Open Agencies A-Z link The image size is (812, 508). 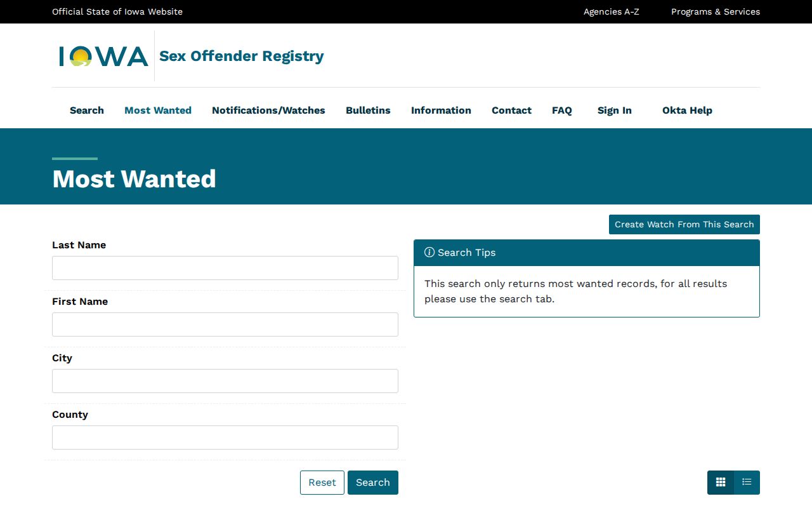[x=612, y=11]
